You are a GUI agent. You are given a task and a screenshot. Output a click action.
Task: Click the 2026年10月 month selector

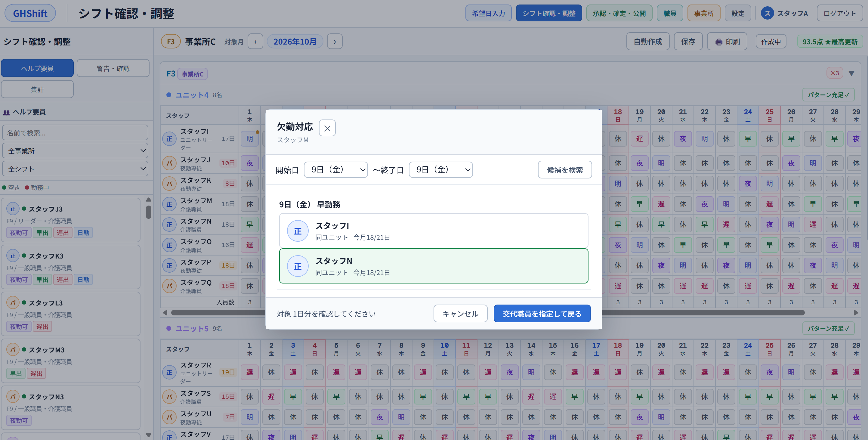coord(295,42)
